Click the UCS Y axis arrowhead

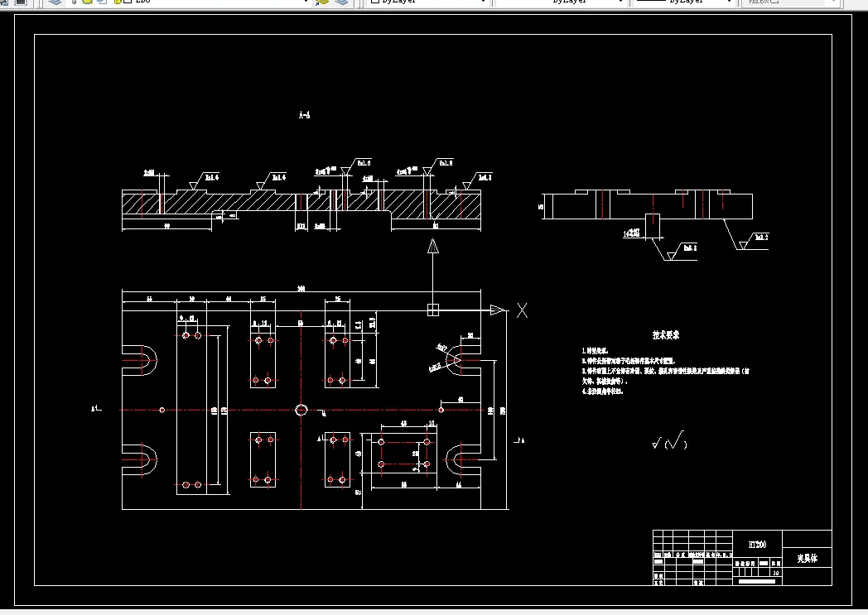coord(433,246)
